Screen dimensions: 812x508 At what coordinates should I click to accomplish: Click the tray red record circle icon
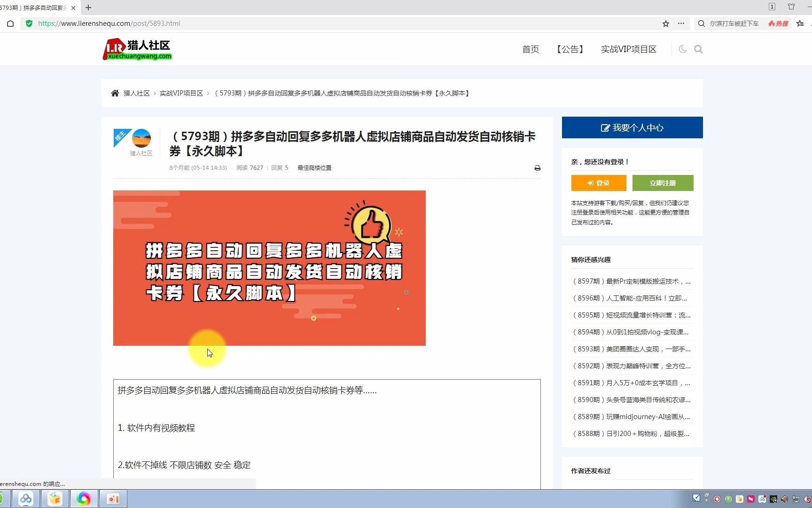[717, 499]
